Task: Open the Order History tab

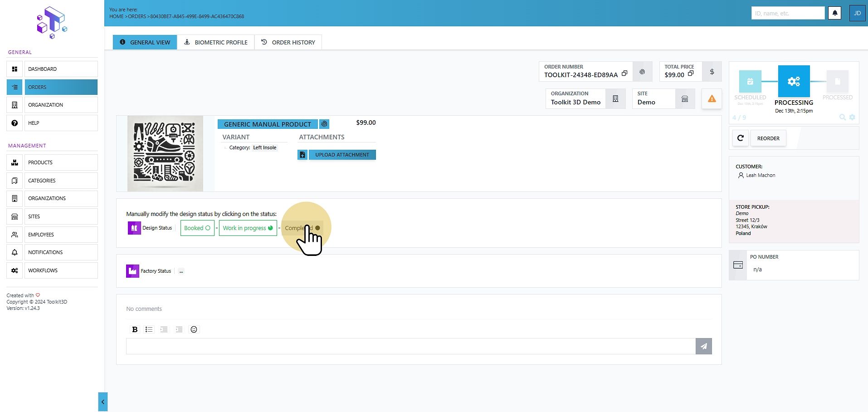Action: coord(288,42)
